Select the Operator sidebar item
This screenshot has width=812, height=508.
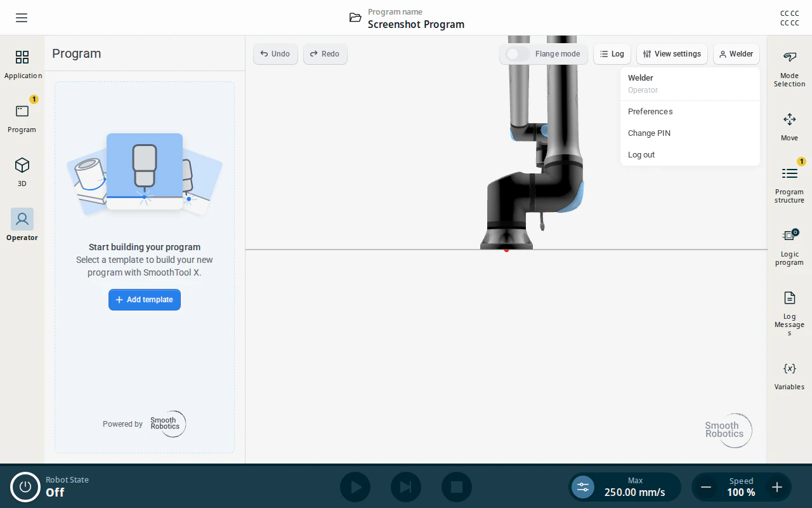point(22,225)
